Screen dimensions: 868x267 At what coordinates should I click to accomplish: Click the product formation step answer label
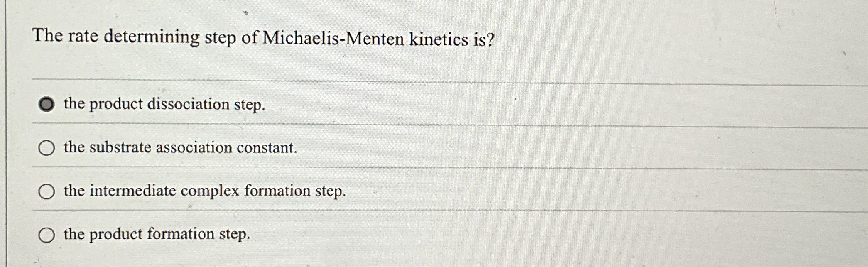point(156,235)
